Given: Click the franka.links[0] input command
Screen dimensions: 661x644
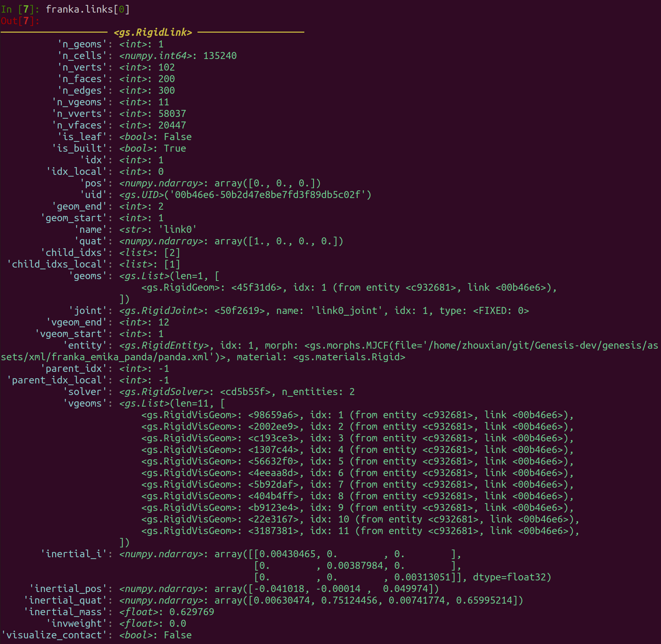Looking at the screenshot, I should click(x=88, y=9).
